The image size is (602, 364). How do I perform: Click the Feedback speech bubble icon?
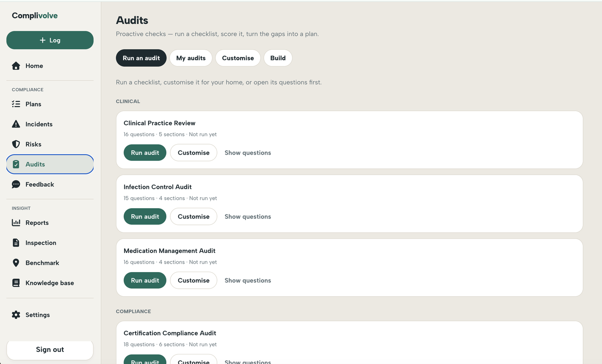coord(16,184)
